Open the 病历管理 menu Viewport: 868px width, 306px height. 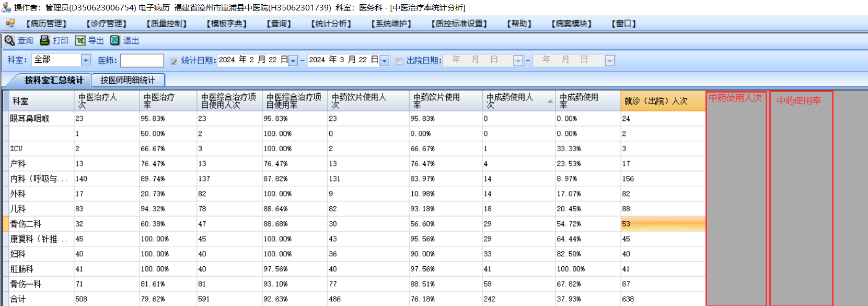click(47, 24)
